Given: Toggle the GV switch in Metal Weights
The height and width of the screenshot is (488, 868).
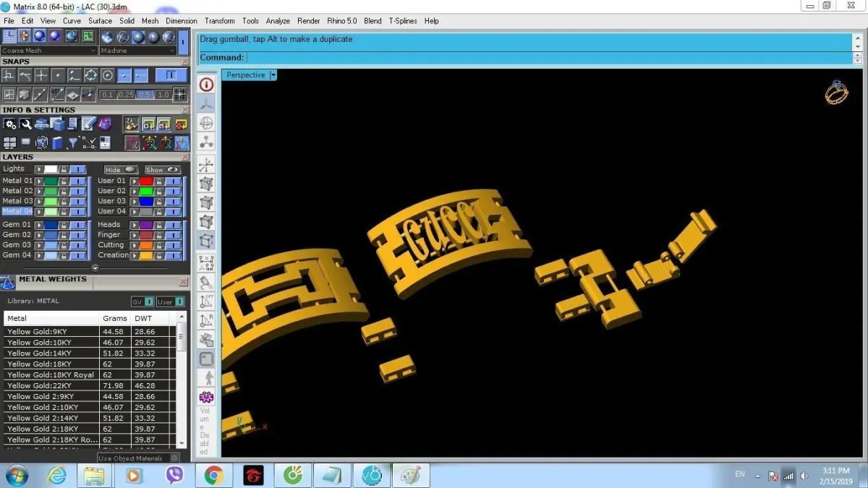Looking at the screenshot, I should [142, 301].
